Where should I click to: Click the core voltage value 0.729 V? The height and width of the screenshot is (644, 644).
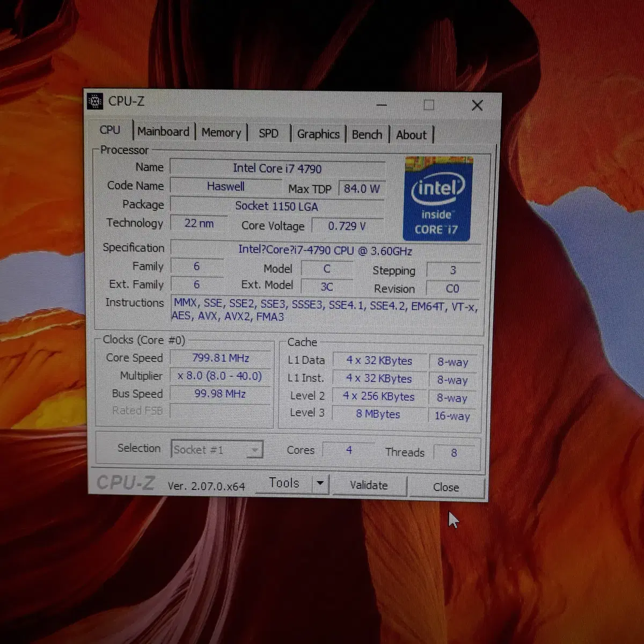[347, 226]
